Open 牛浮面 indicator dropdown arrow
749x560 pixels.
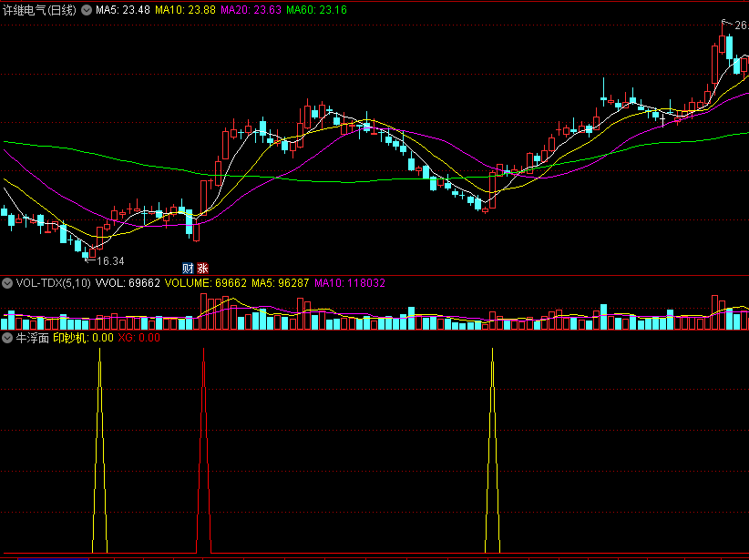[x=7, y=338]
